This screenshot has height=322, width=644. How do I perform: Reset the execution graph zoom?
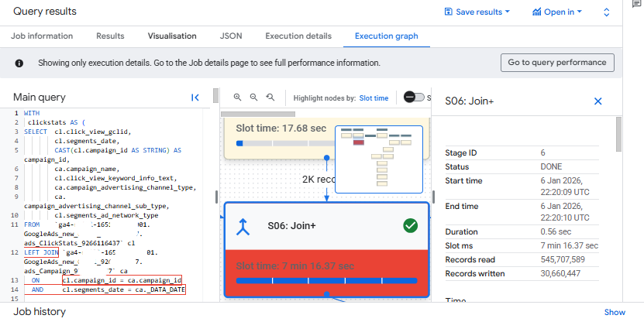click(x=270, y=98)
